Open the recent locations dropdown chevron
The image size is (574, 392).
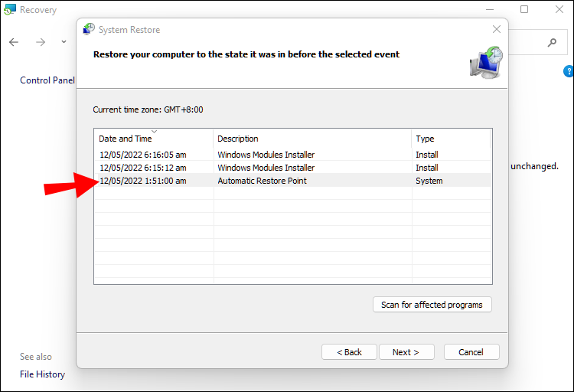pos(64,41)
